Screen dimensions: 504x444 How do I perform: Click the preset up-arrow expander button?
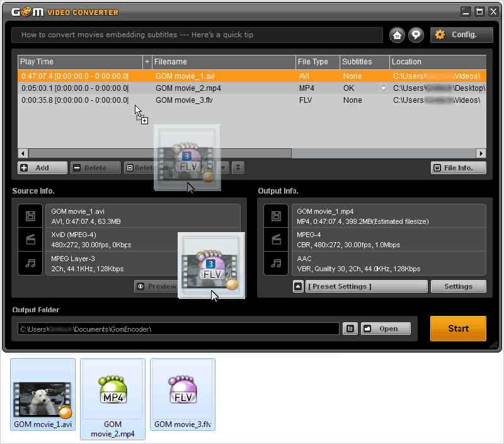tap(299, 286)
